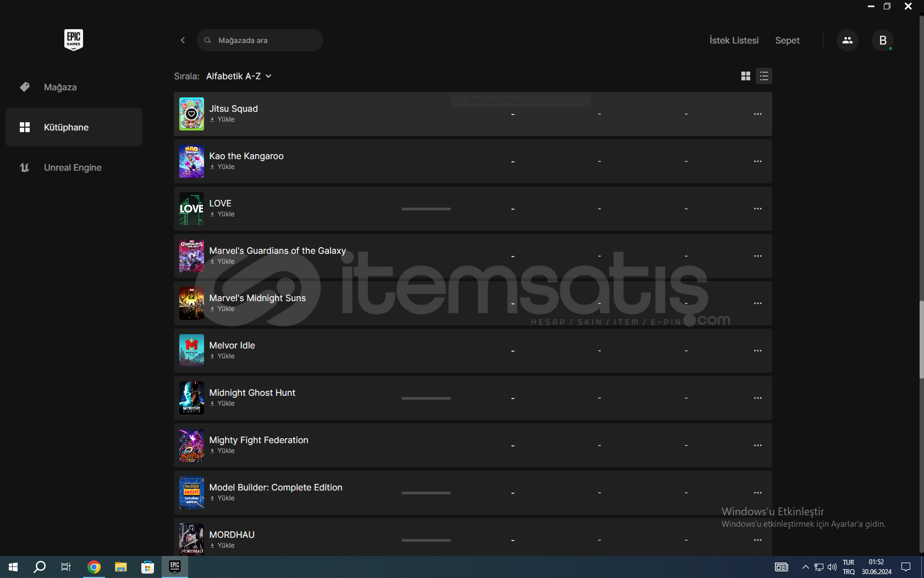Viewport: 924px width, 578px height.
Task: Open the Sepet cart
Action: 787,40
